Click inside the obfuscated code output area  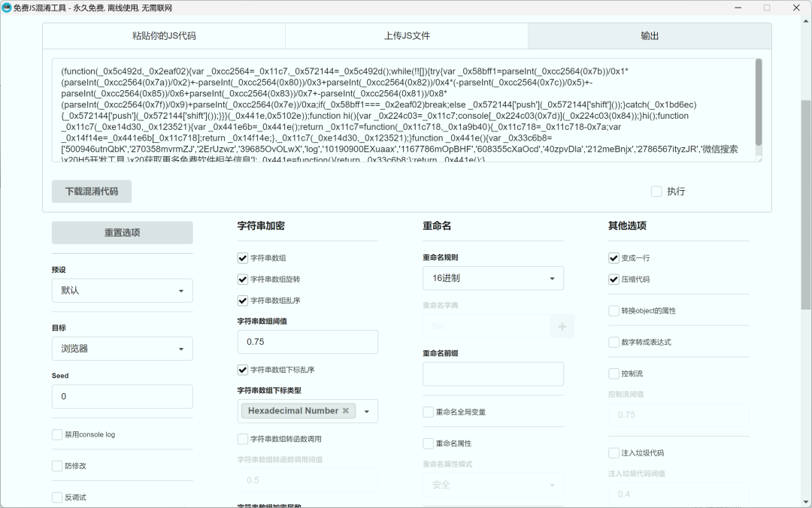[x=403, y=110]
